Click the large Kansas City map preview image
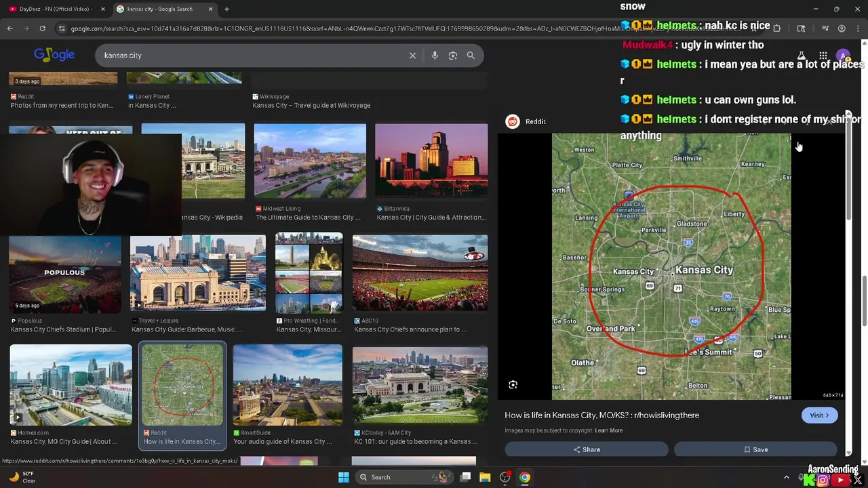Screen dimensions: 868x488 click(671, 266)
